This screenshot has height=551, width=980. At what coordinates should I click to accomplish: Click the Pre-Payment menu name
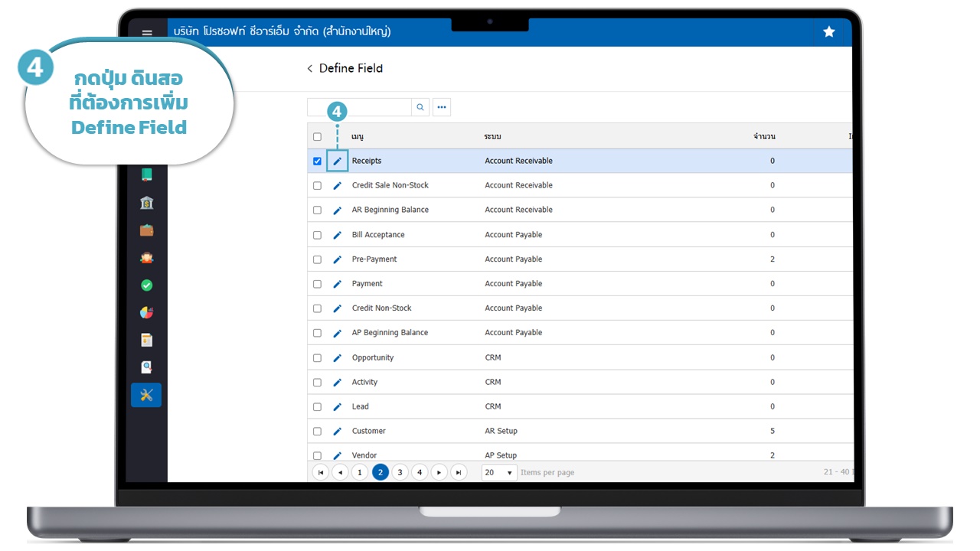[x=374, y=259]
